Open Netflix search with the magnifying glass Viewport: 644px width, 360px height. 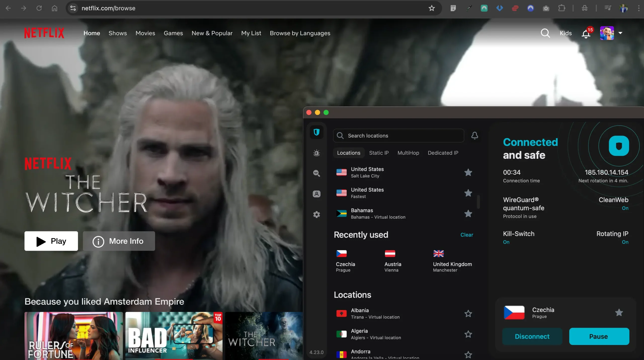coord(545,33)
